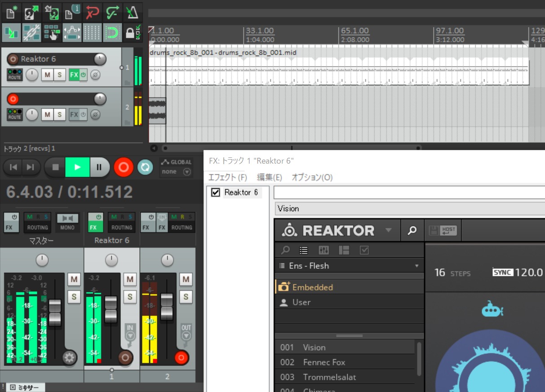Pause playback
This screenshot has width=545, height=392.
coord(99,167)
